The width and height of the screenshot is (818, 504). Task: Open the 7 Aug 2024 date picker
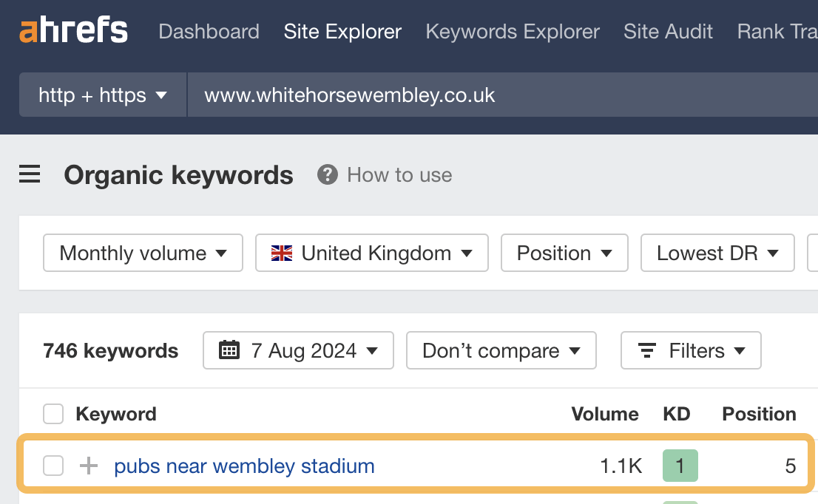click(298, 350)
